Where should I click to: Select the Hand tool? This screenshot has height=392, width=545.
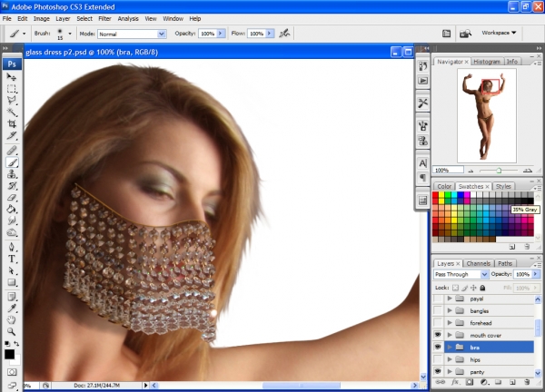pos(12,319)
